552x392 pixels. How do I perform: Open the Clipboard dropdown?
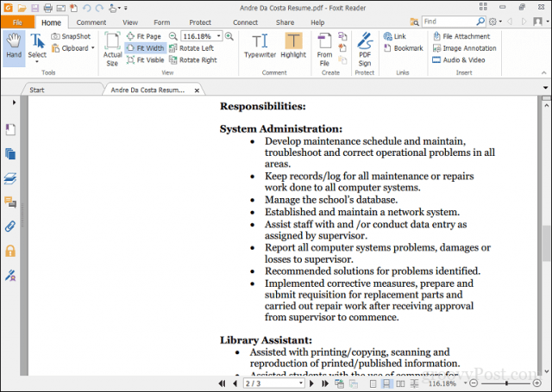coord(93,48)
